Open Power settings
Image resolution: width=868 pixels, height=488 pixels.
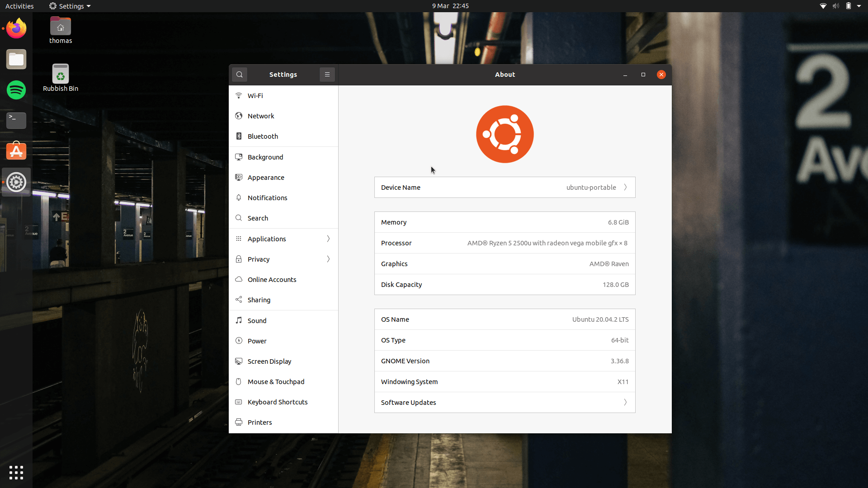(x=257, y=341)
